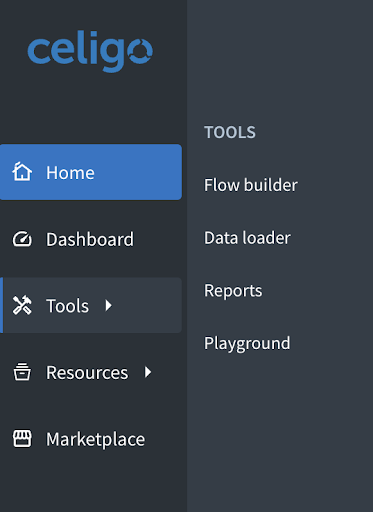Image resolution: width=373 pixels, height=512 pixels.
Task: Click the Resources archive box icon
Action: coord(22,372)
